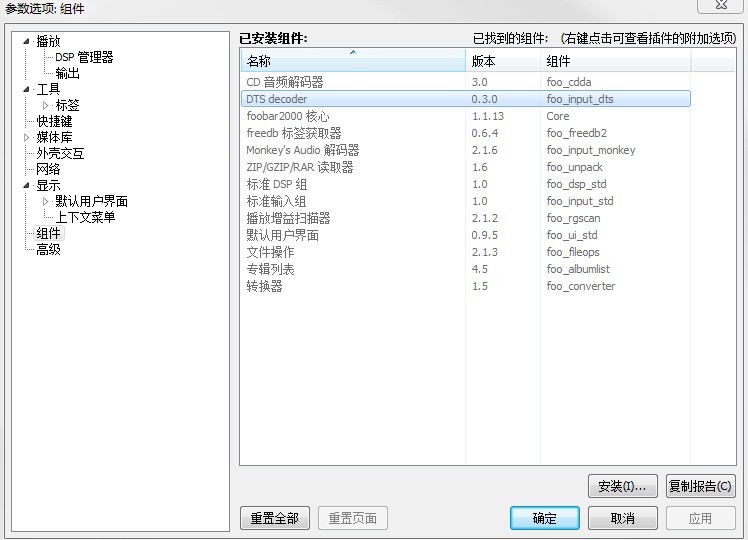Screen dimensions: 748x540
Task: Select the 文件操作 row
Action: tap(466, 252)
